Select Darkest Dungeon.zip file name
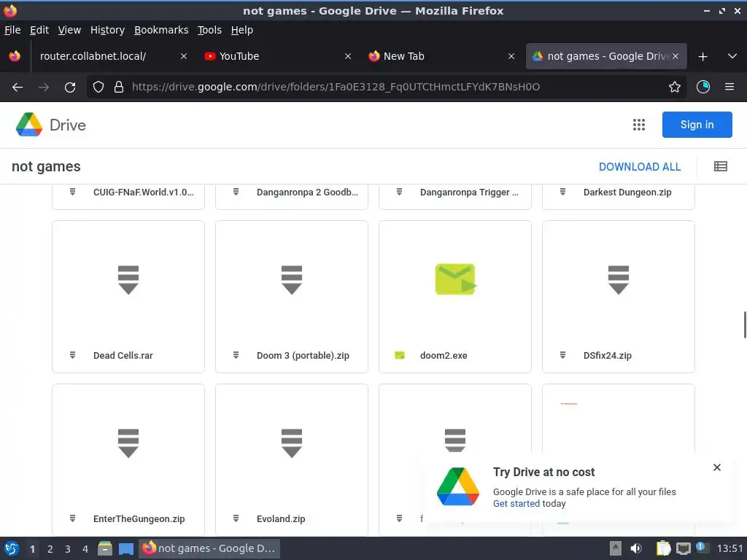This screenshot has height=560, width=747. click(x=627, y=192)
